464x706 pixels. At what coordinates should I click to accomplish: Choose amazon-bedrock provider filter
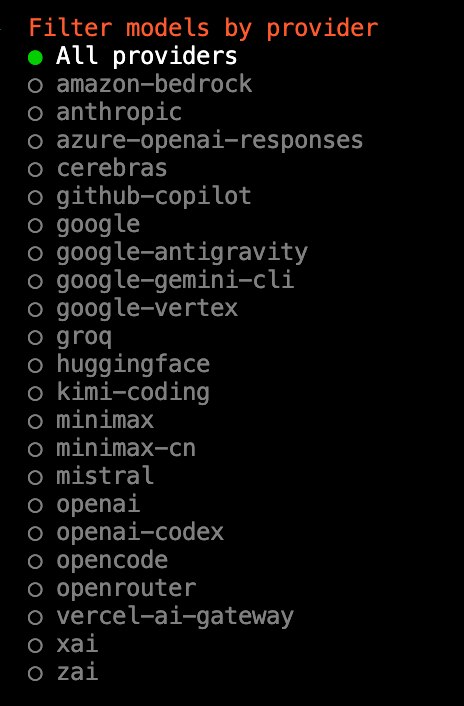(140, 84)
